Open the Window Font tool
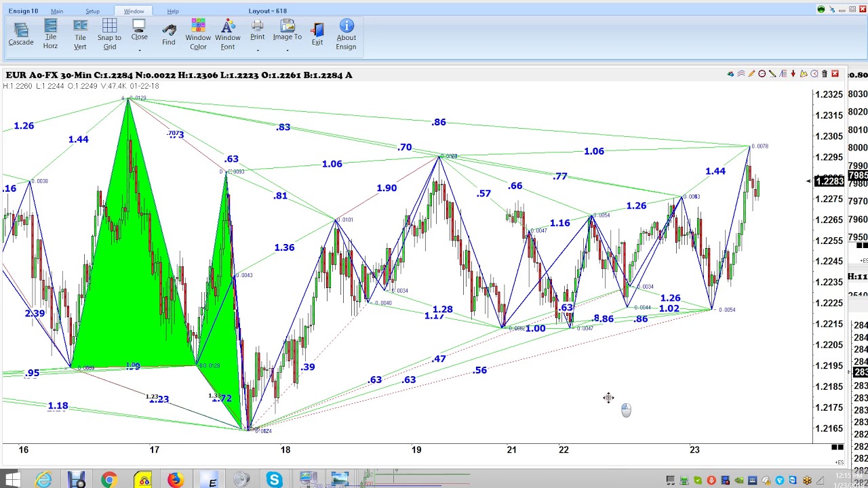Image resolution: width=868 pixels, height=488 pixels. coord(228,33)
